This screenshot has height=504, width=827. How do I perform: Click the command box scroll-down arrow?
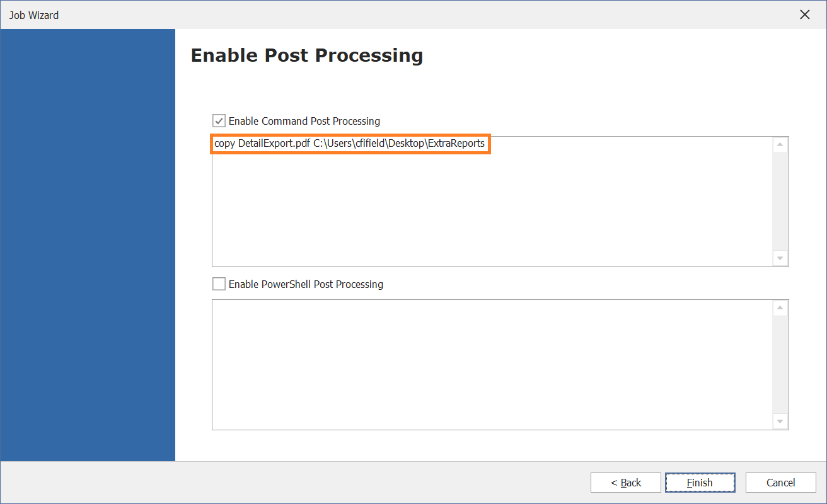(780, 258)
